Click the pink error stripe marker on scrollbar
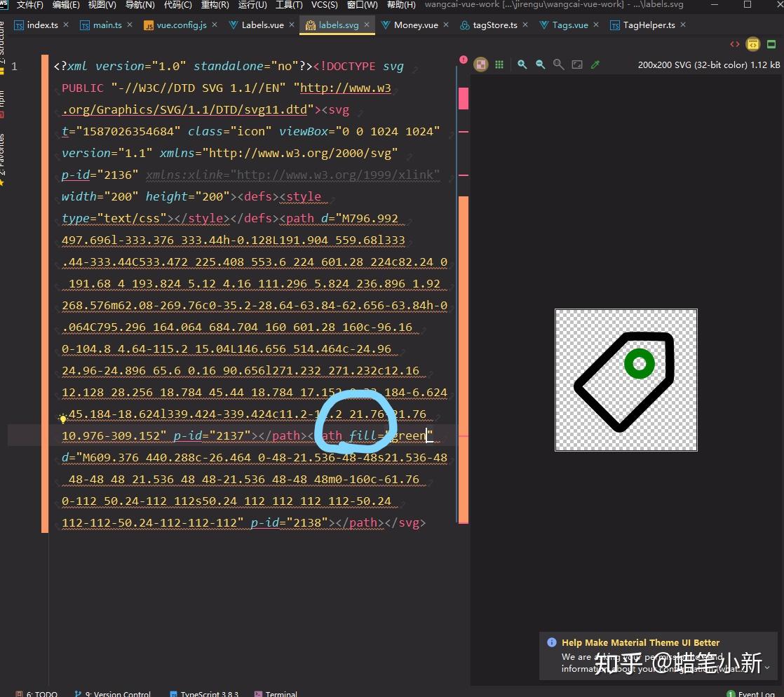The width and height of the screenshot is (784, 697). (464, 98)
